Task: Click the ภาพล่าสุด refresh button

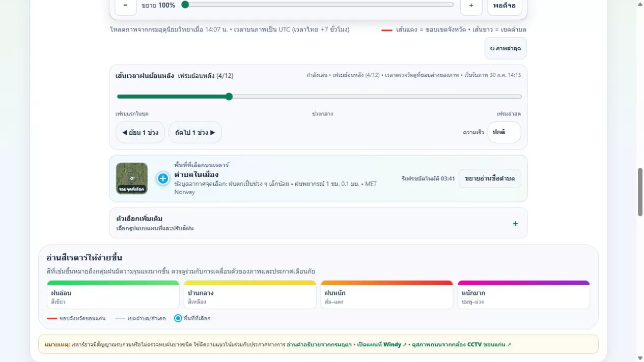Action: point(506,48)
